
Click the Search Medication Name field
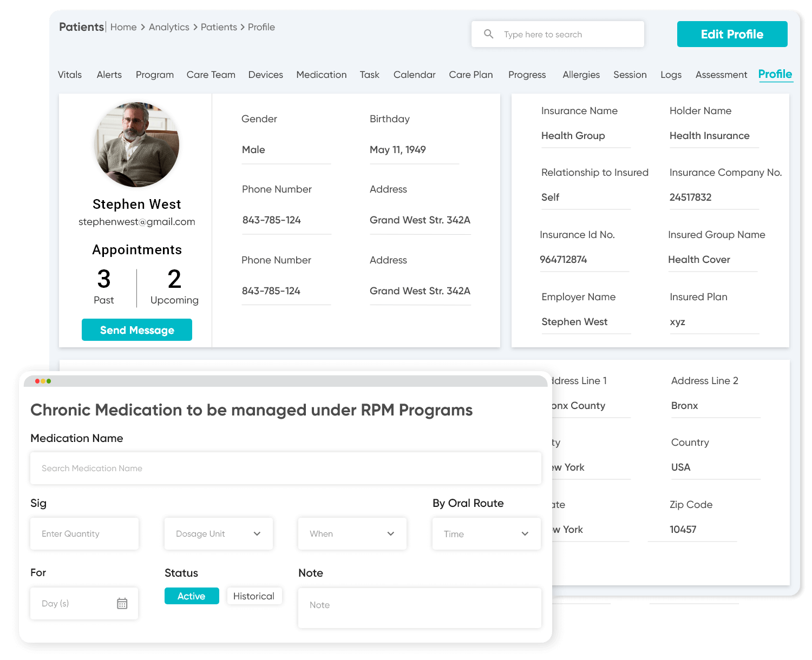pyautogui.click(x=286, y=468)
